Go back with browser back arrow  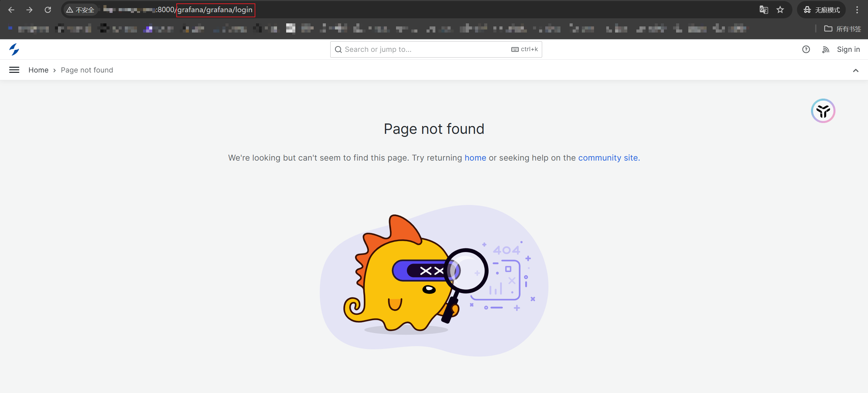11,10
